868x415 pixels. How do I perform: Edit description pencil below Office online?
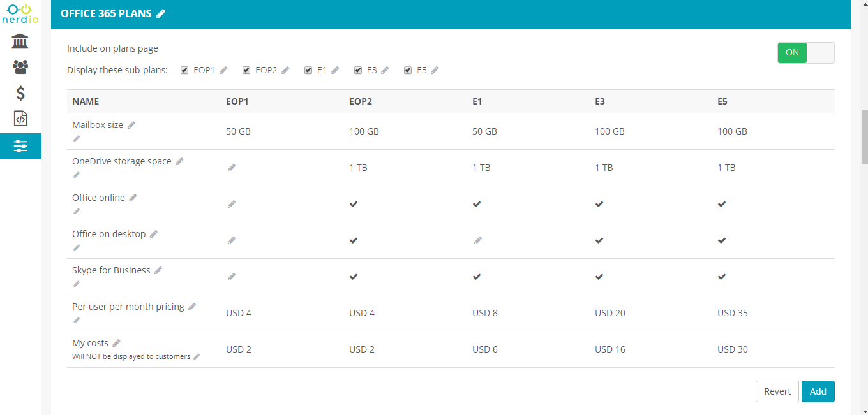tap(77, 211)
